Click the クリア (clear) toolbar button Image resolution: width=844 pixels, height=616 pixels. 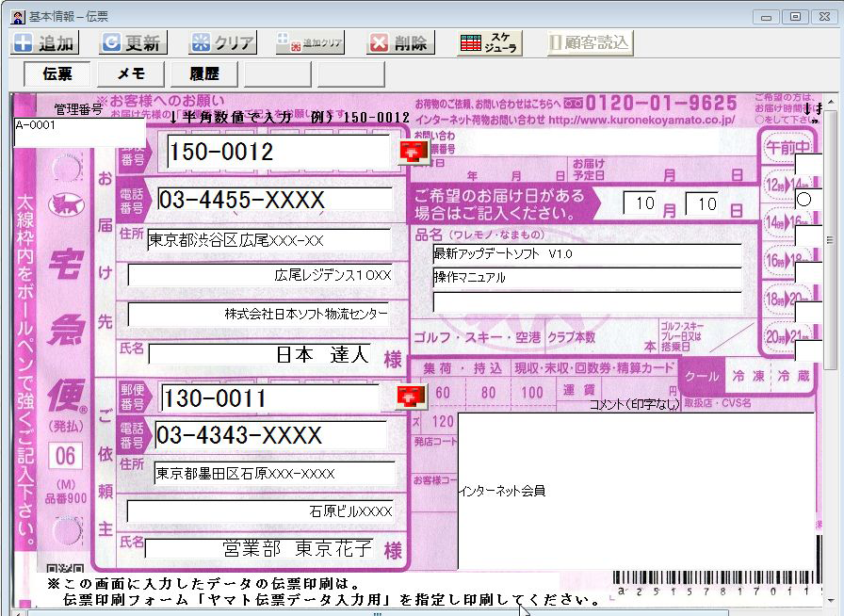pos(222,42)
